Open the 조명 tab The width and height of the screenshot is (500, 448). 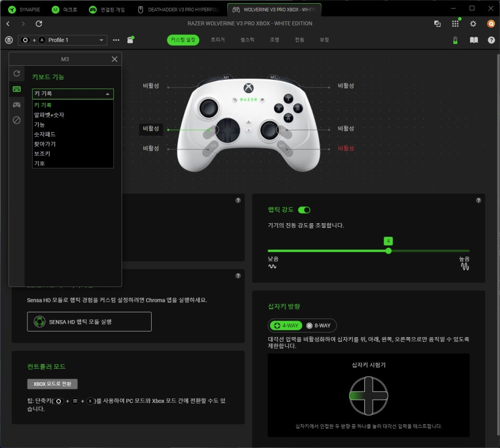(274, 39)
